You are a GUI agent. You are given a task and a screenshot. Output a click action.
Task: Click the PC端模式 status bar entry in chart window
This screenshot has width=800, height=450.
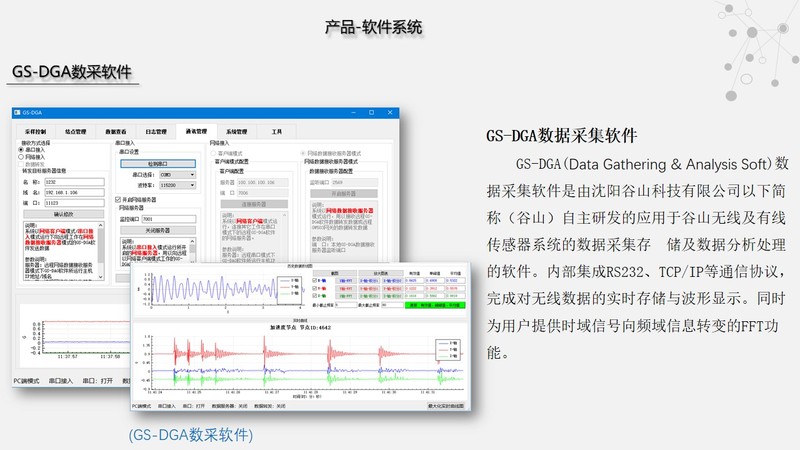coord(142,406)
